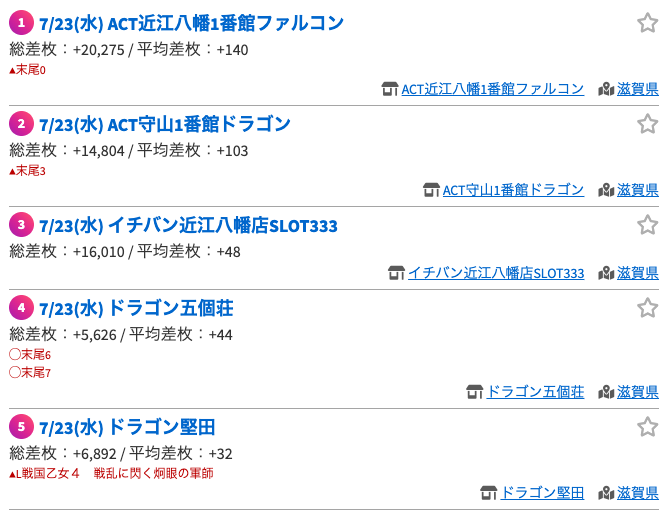This screenshot has width=668, height=510.
Task: Click map icon in イチバン近江八幡店 row
Action: point(606,273)
